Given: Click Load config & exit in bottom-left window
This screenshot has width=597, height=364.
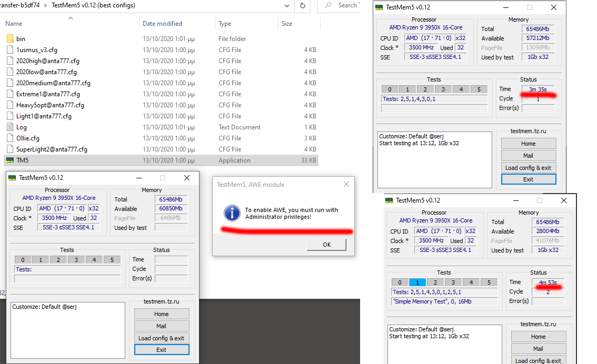Looking at the screenshot, I should (x=162, y=338).
